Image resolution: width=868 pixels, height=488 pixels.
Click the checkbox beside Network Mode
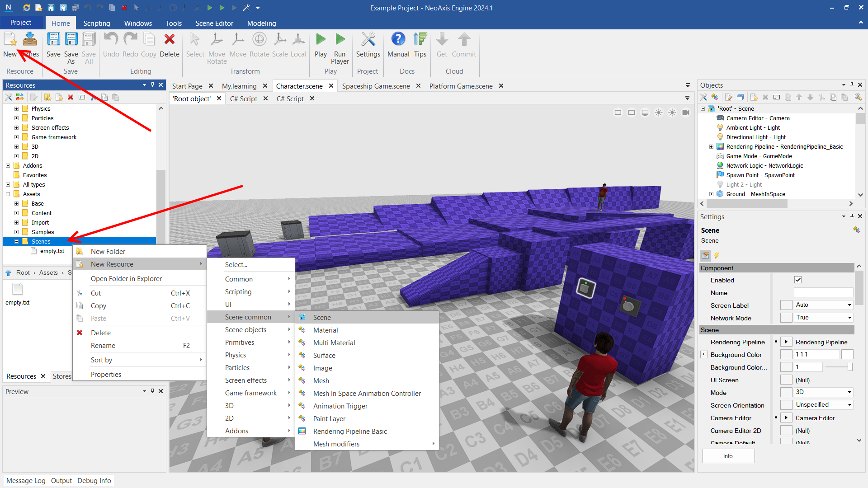click(x=786, y=318)
